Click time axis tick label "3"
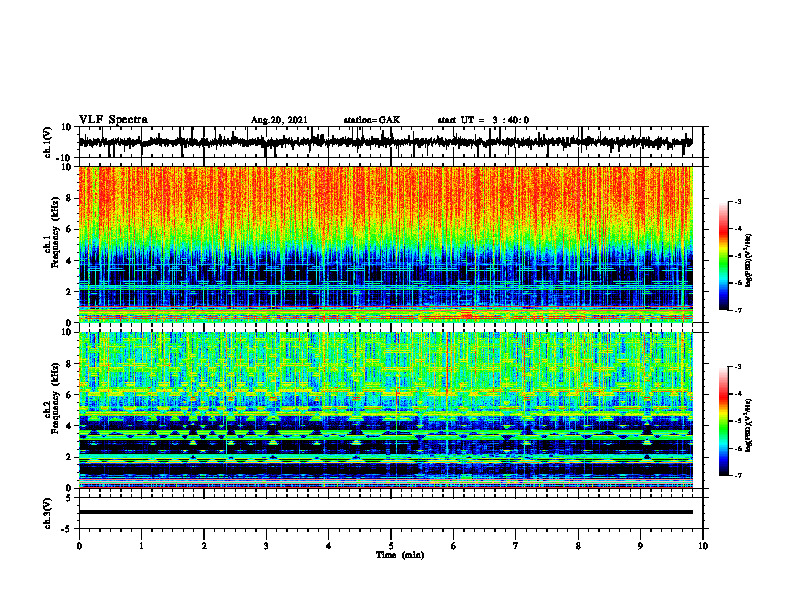This screenshot has height=612, width=792. pos(266,546)
